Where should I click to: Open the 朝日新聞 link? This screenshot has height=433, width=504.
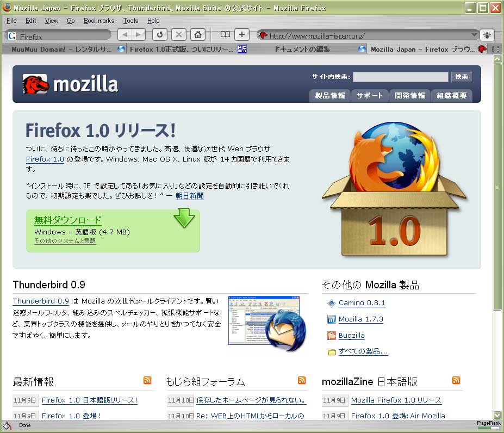[x=190, y=196]
